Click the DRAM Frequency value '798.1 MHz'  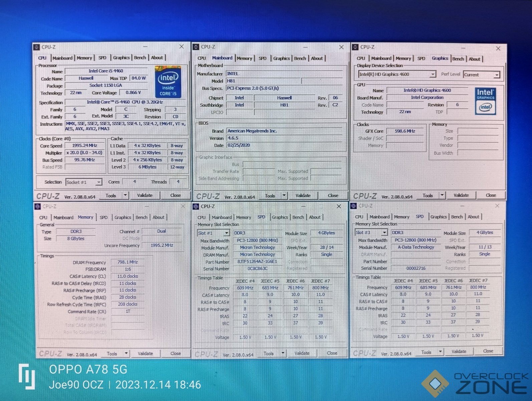point(127,262)
